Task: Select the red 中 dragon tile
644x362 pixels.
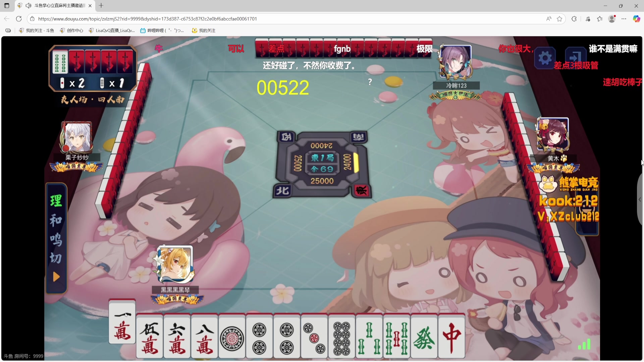Action: [x=451, y=337]
